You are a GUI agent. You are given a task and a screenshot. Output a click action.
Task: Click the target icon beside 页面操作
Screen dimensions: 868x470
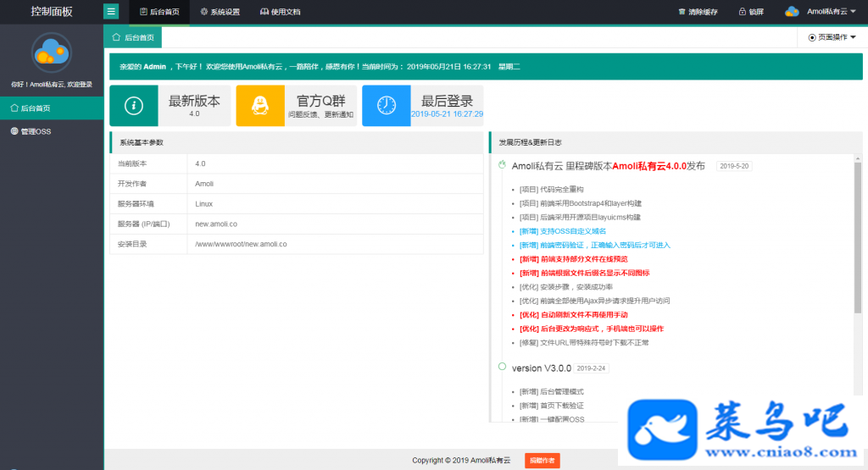tap(812, 37)
